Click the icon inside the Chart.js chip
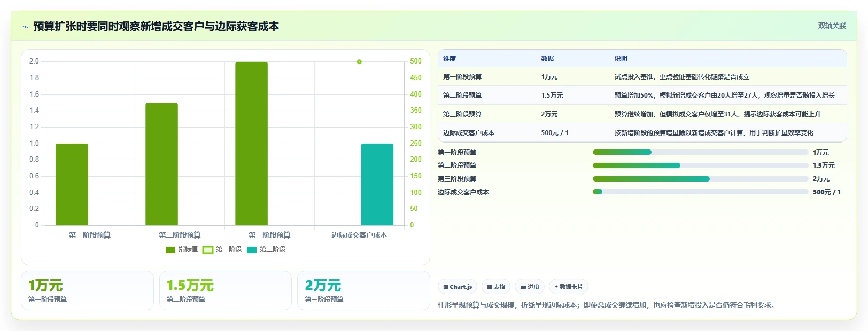The height and width of the screenshot is (331, 868). 446,287
